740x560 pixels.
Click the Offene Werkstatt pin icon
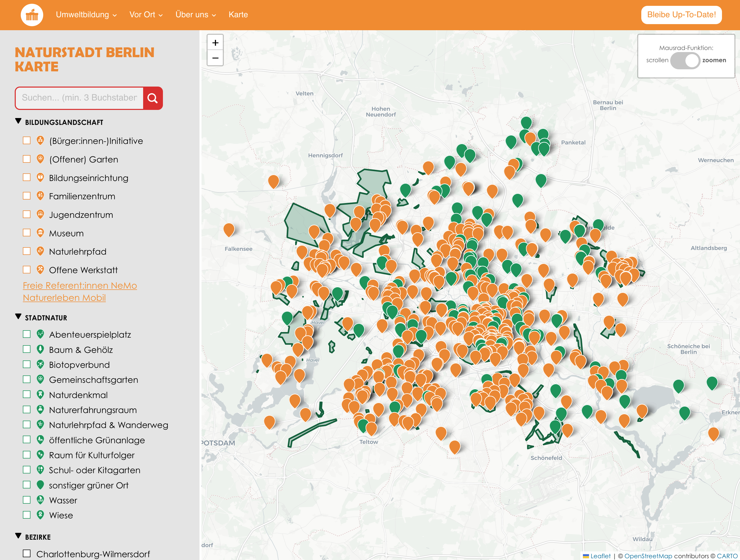tap(40, 270)
